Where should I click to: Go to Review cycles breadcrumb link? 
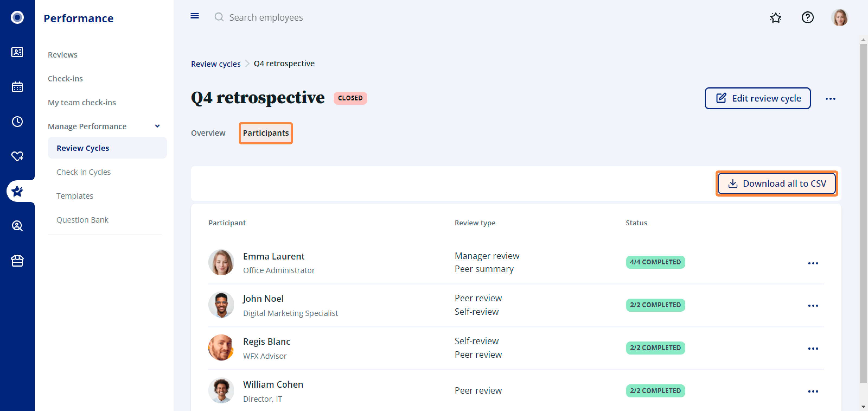pyautogui.click(x=216, y=64)
